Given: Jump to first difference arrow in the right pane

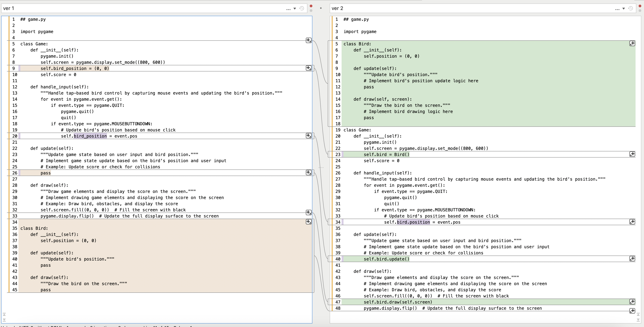Looking at the screenshot, I should (x=638, y=315).
